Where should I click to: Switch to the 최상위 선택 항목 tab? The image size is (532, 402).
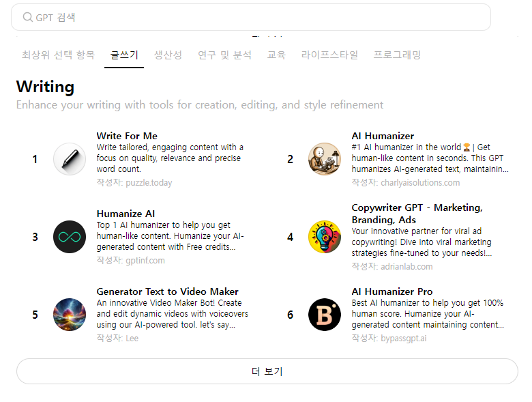click(x=59, y=55)
